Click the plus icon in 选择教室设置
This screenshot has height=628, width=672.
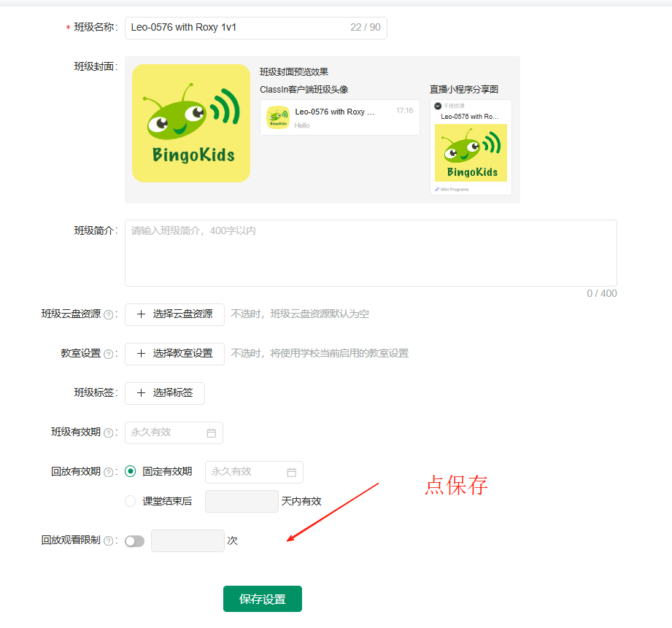click(141, 354)
